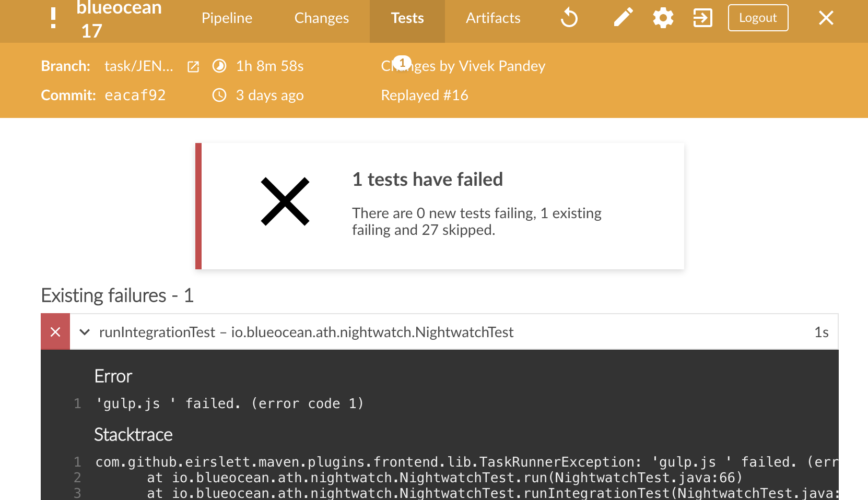Viewport: 868px width, 500px height.
Task: Open the pipeline editor pencil icon
Action: coord(623,18)
